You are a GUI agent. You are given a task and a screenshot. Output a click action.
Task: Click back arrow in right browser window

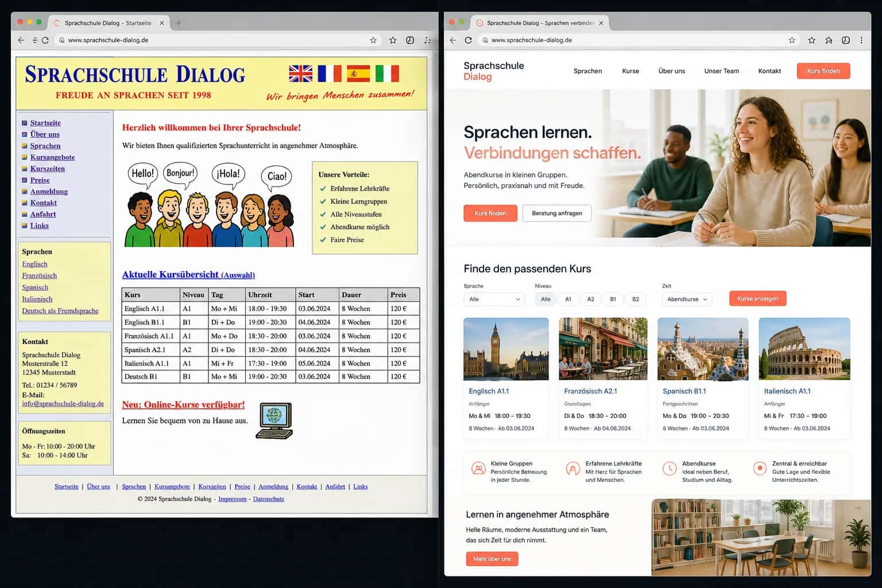click(x=452, y=40)
